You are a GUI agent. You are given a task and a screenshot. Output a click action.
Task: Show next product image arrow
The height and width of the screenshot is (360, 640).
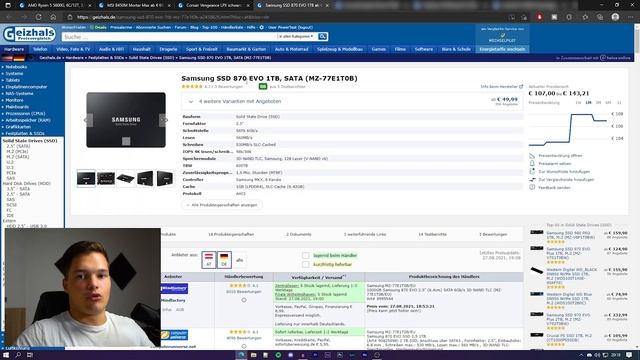163,120
